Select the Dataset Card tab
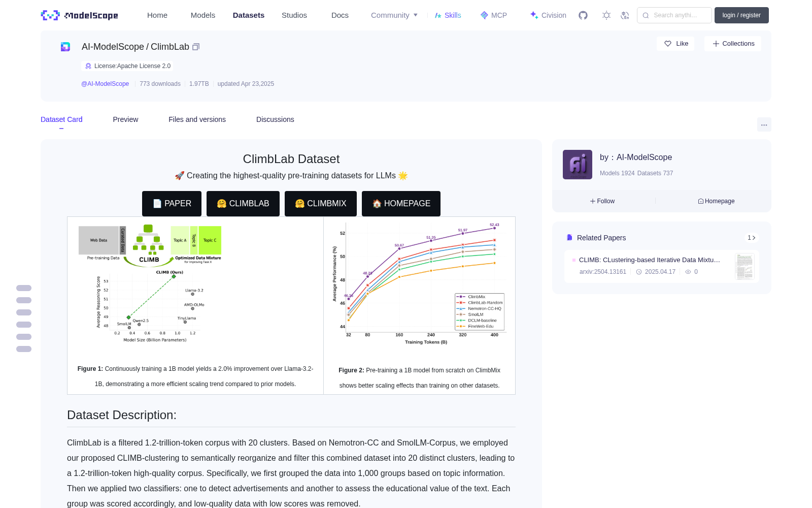812x508 pixels. pos(61,119)
